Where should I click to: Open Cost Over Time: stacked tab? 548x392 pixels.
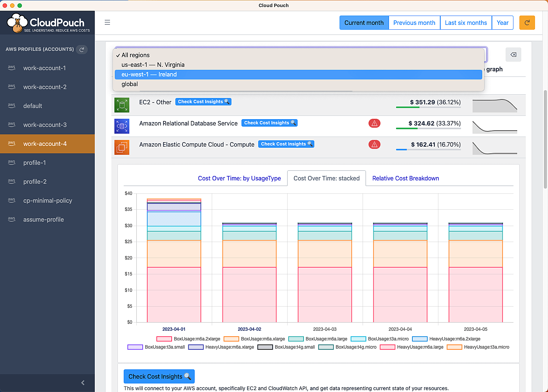click(x=327, y=178)
